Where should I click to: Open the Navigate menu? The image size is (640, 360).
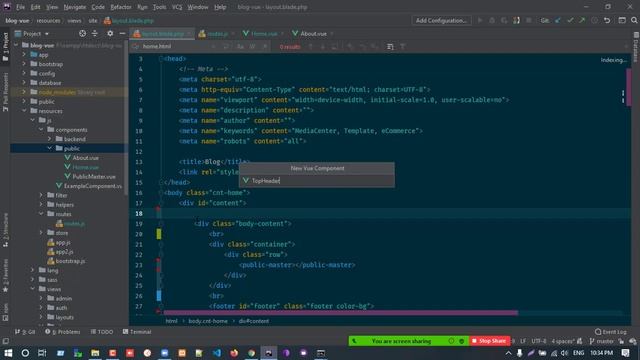75,7
